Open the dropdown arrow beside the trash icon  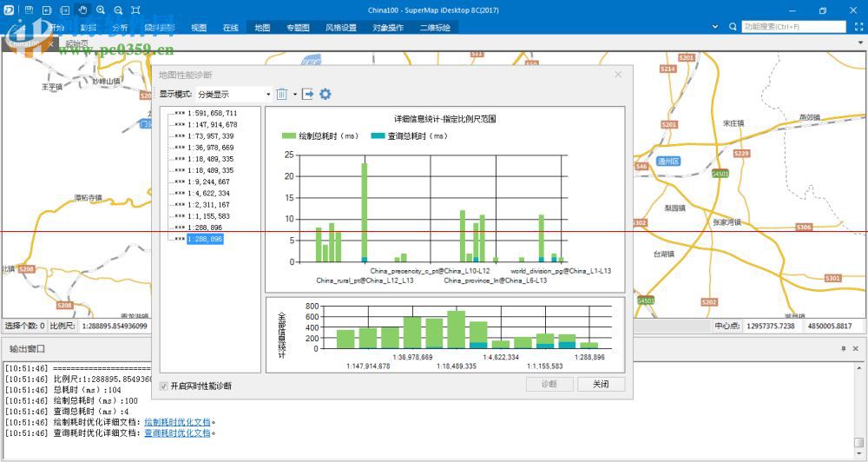294,94
